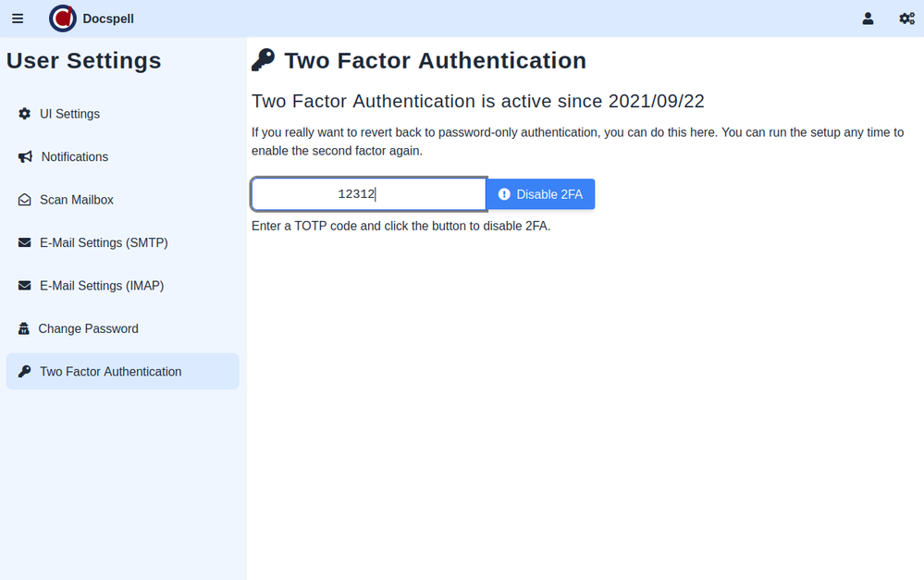Click the envelope icon for SMTP settings
This screenshot has width=924, height=580.
coord(25,243)
